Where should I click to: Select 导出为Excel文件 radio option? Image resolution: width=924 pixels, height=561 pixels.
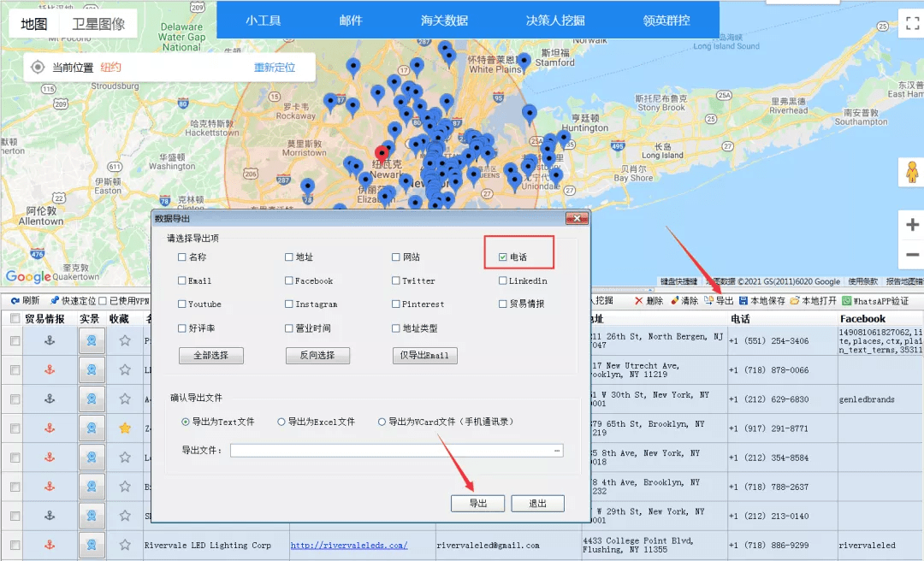pos(281,422)
